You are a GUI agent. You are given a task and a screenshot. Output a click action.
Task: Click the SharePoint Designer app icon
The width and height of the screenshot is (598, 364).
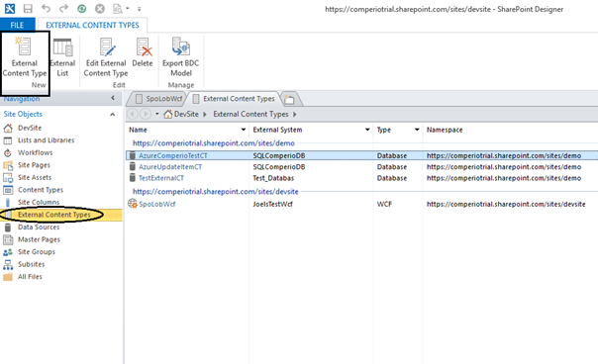[10, 8]
